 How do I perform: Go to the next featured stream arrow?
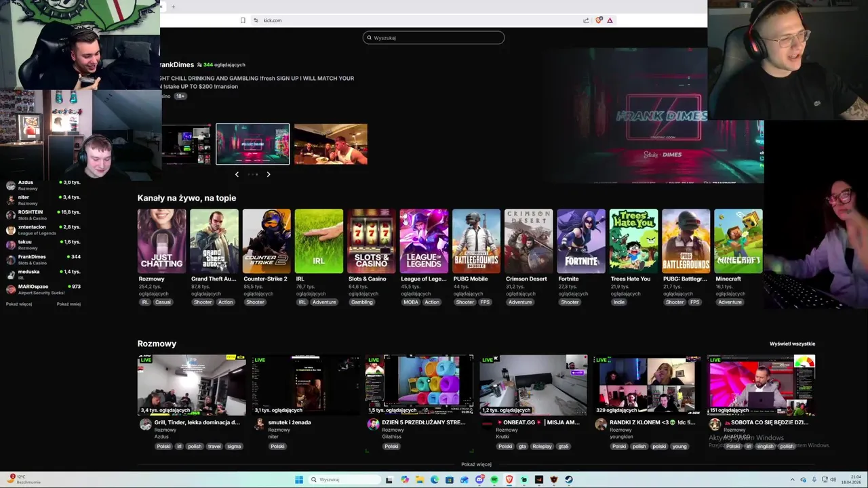tap(269, 175)
